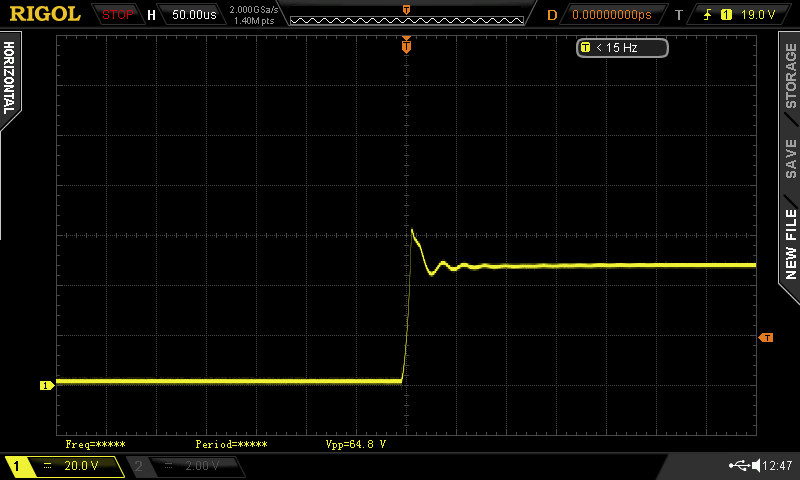
Task: Click the trigger marker above memory overview
Action: point(407,9)
